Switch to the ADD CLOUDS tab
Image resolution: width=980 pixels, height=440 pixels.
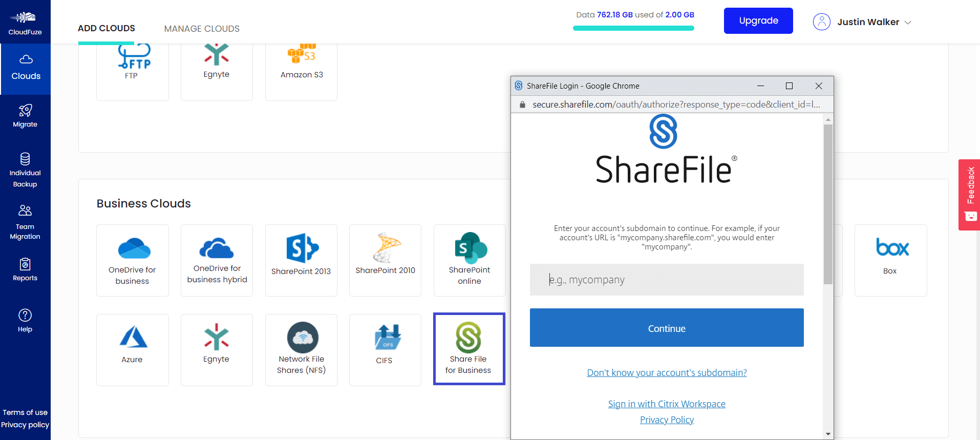click(x=106, y=28)
